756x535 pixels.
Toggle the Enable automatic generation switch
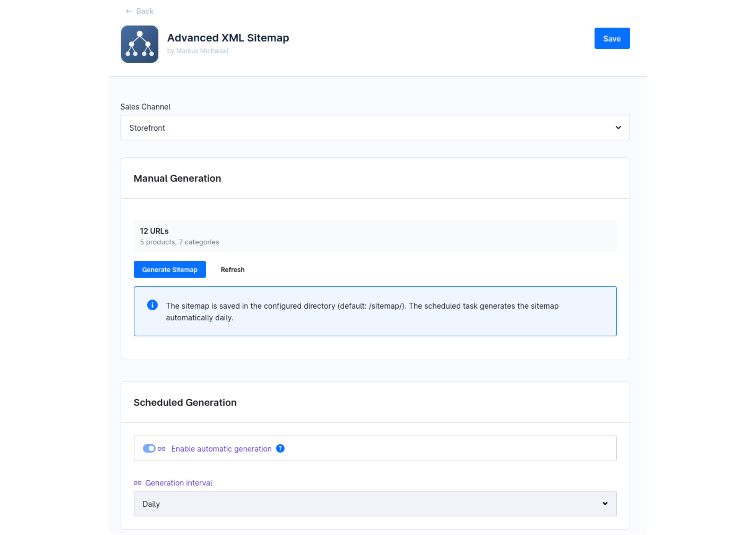click(x=149, y=449)
